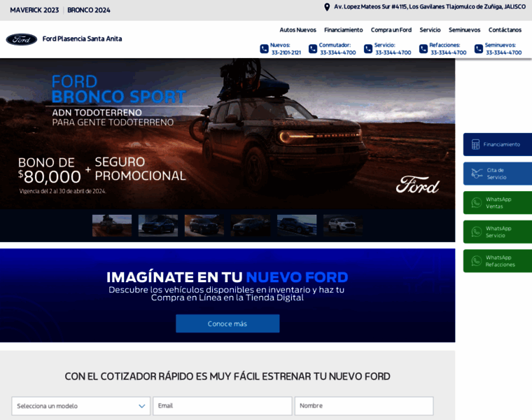
Task: Click the Ford Bronco Sport banner headline
Action: (x=119, y=89)
